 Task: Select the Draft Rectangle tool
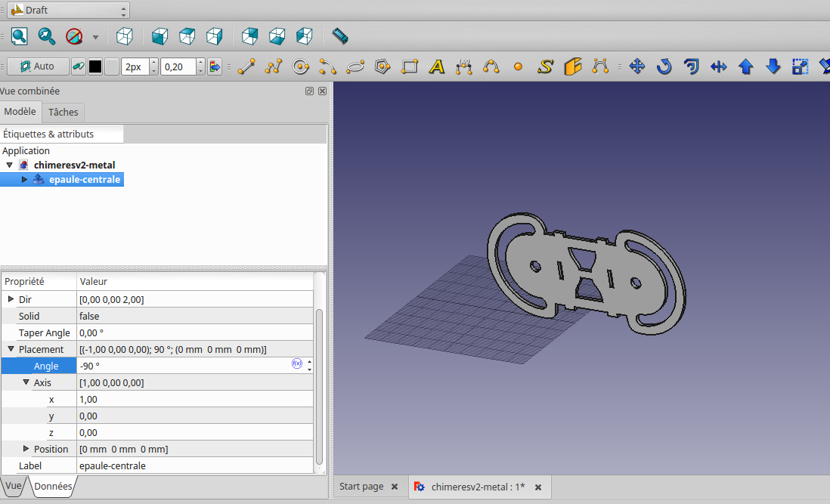click(x=410, y=66)
